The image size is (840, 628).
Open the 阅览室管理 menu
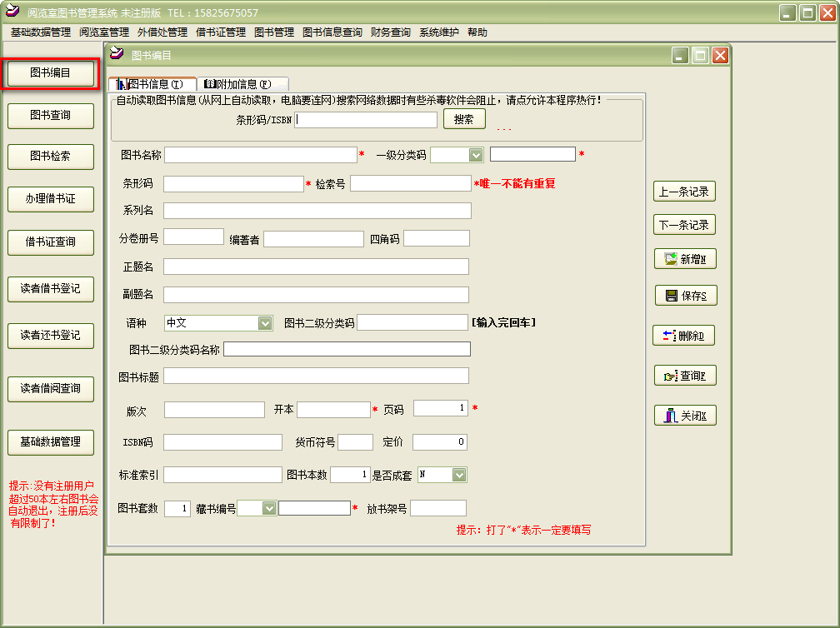[104, 32]
